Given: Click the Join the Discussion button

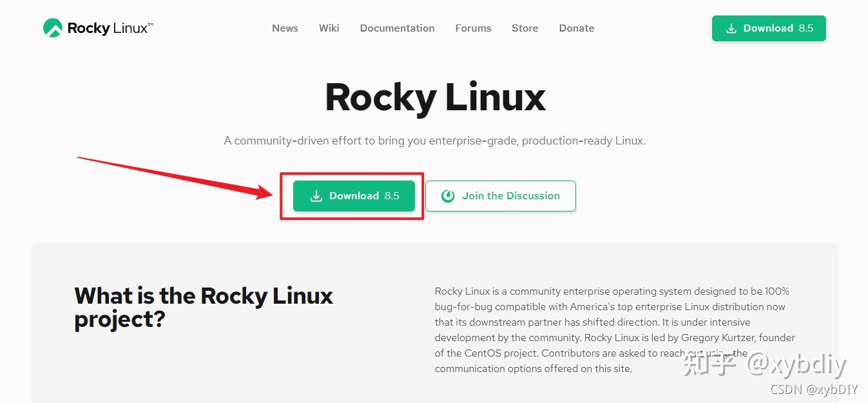Looking at the screenshot, I should tap(501, 195).
